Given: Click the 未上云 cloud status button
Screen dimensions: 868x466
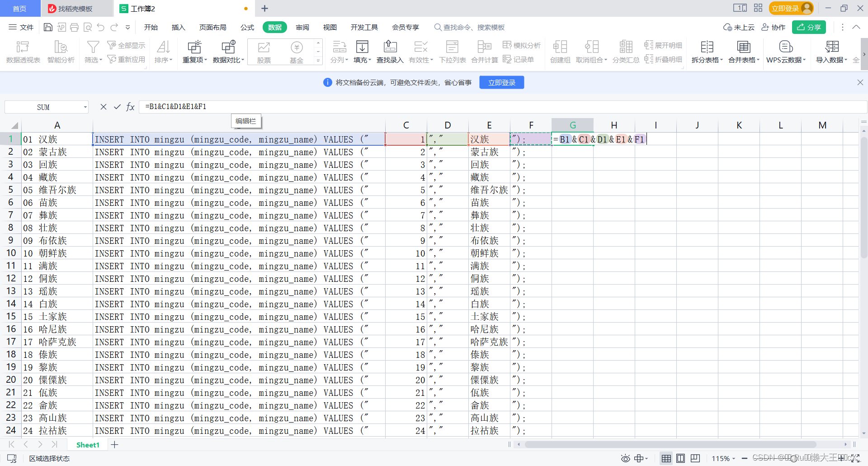Looking at the screenshot, I should pyautogui.click(x=739, y=27).
